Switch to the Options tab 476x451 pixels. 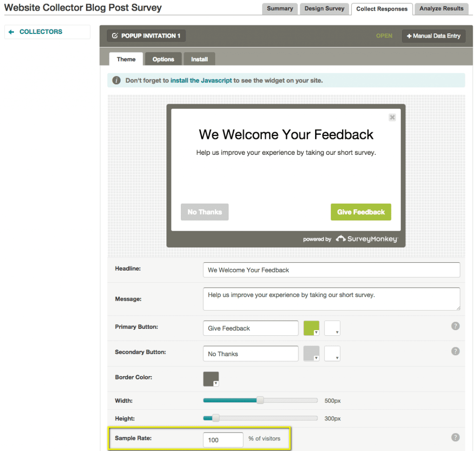[x=163, y=59]
